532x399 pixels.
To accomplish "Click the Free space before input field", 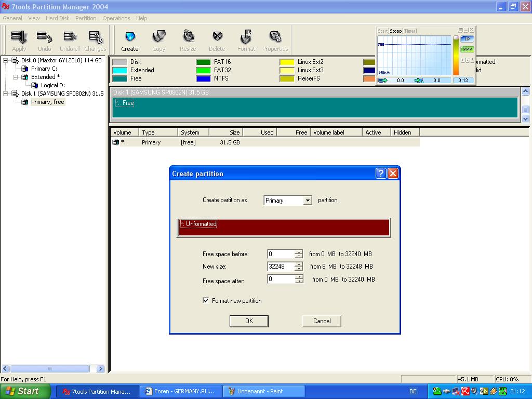I will 281,254.
